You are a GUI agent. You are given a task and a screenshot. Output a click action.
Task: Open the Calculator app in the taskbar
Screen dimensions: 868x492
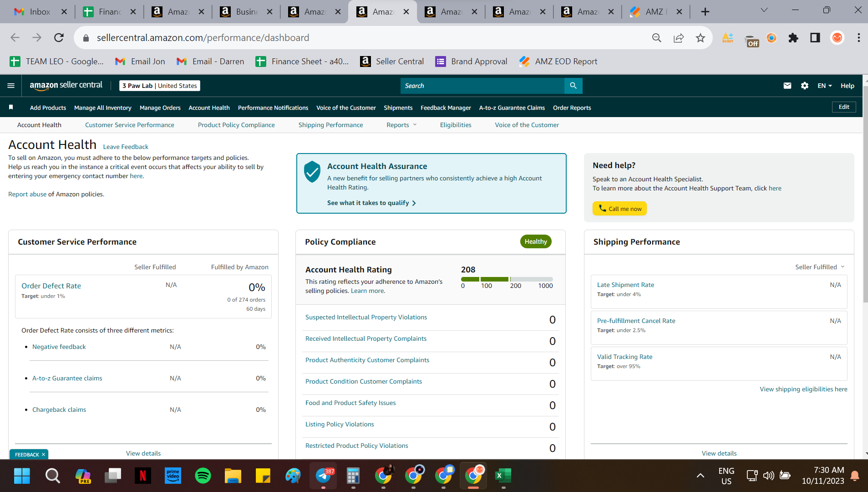click(x=353, y=476)
